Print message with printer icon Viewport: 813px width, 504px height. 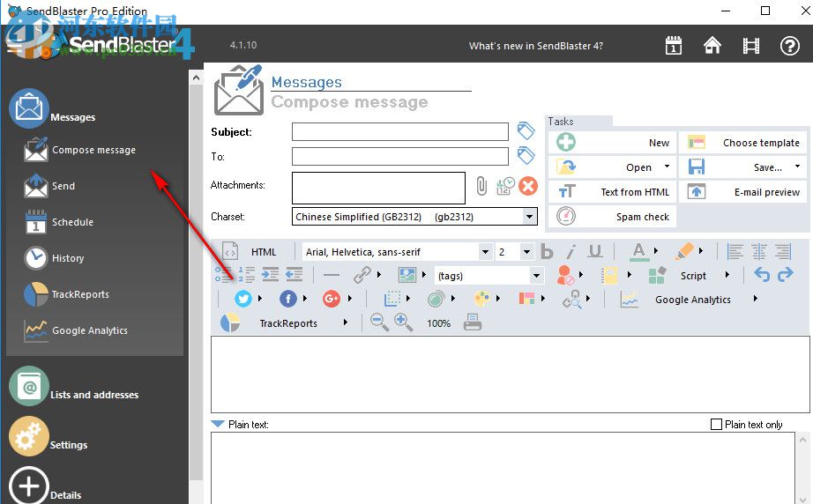[473, 322]
